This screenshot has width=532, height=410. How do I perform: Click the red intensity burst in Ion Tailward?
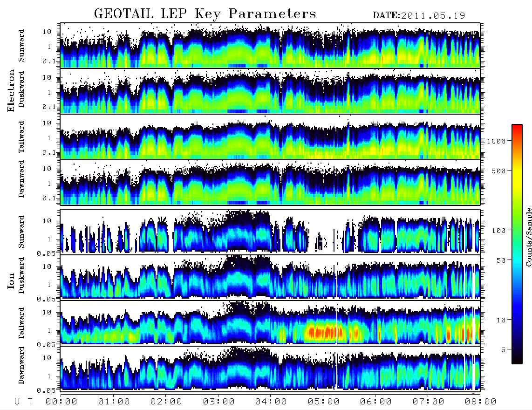point(324,331)
